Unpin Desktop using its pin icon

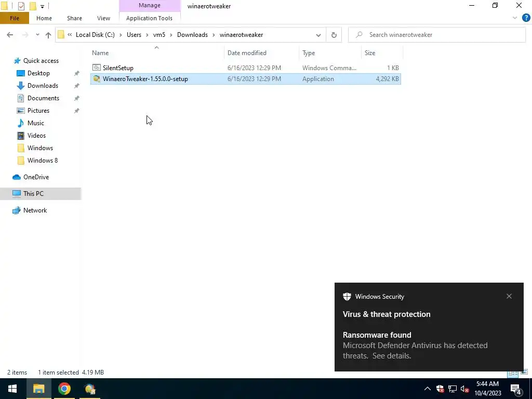[77, 73]
